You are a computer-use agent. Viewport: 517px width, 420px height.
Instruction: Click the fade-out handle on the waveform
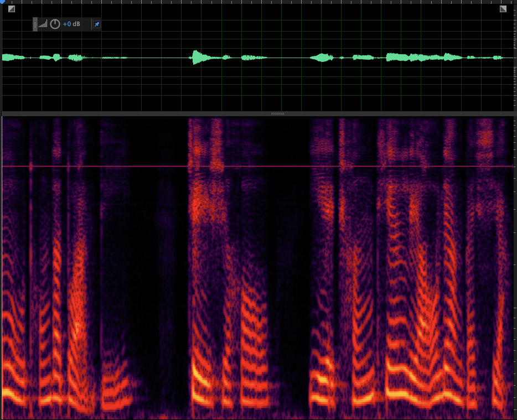pos(503,9)
